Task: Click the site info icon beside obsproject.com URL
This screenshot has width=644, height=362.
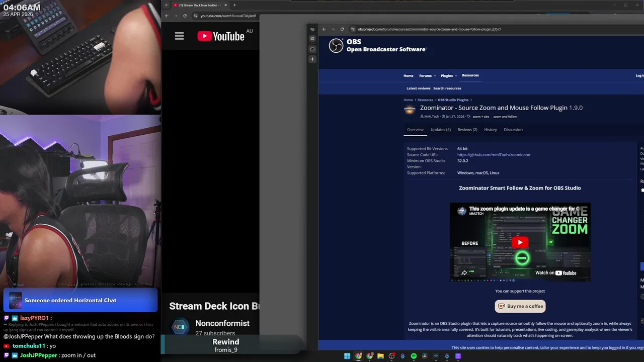Action: coord(353,29)
